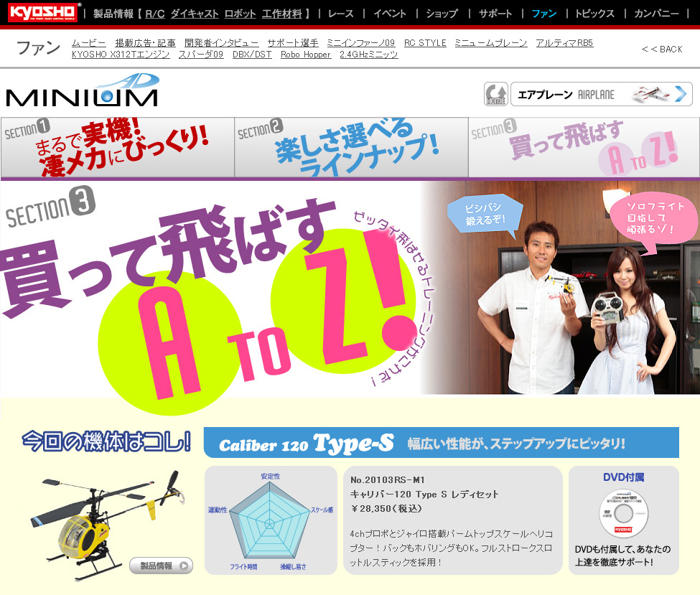Click the ¥28,350(税込) price text
700x595 pixels.
click(386, 508)
